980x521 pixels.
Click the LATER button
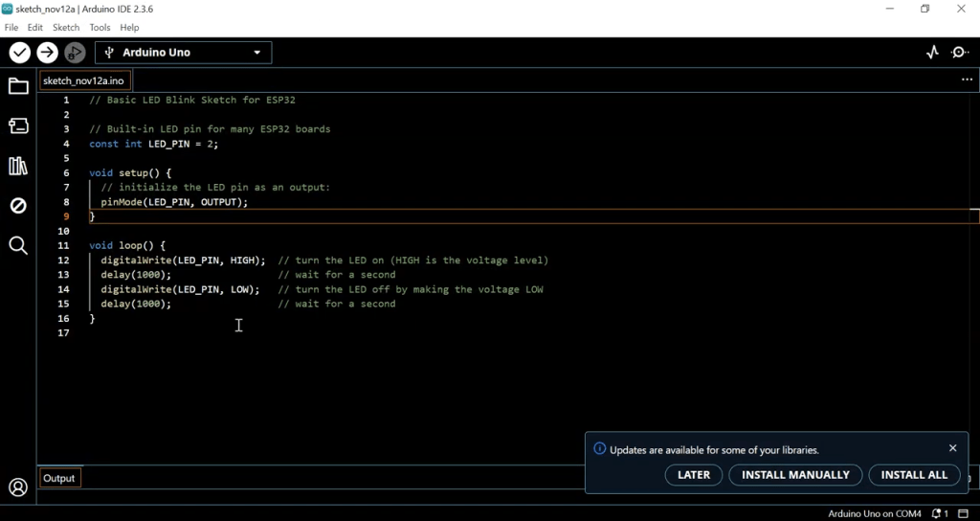tap(694, 475)
